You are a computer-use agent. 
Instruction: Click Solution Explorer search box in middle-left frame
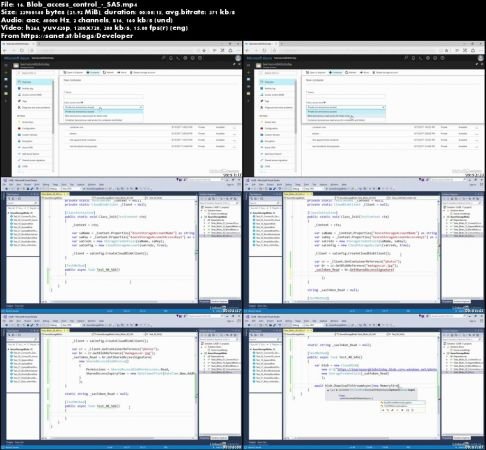click(x=219, y=203)
